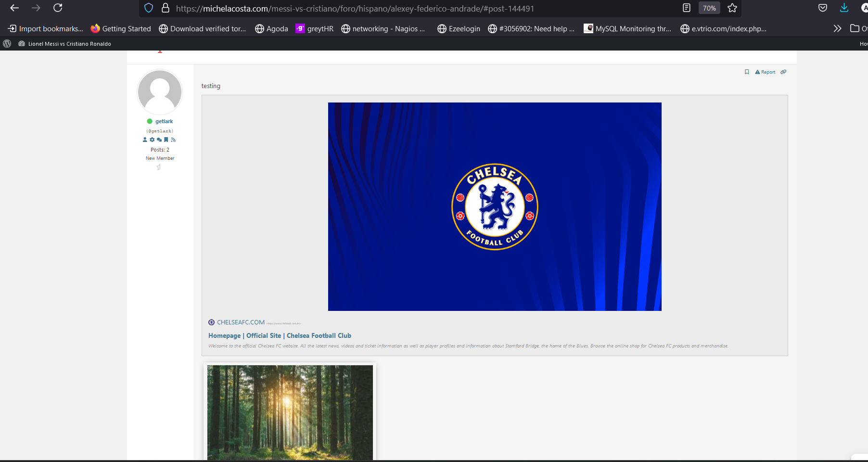
Task: Click getlark's avatar image
Action: (160, 92)
